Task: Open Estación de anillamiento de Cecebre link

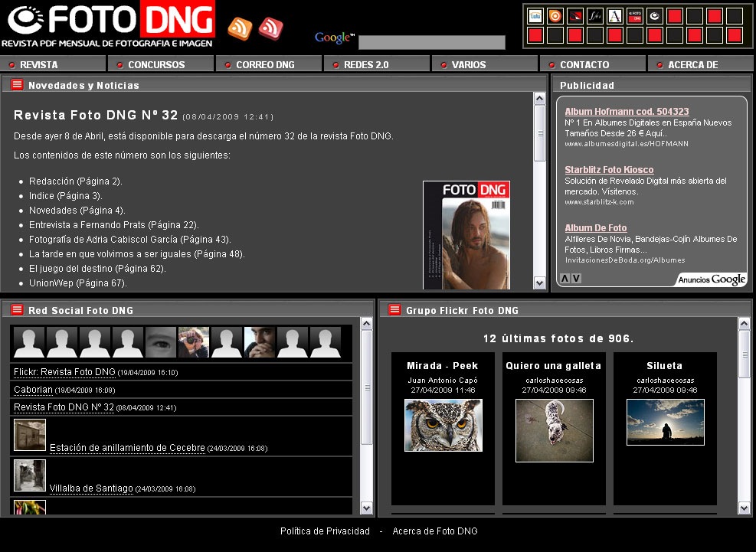Action: click(x=127, y=448)
